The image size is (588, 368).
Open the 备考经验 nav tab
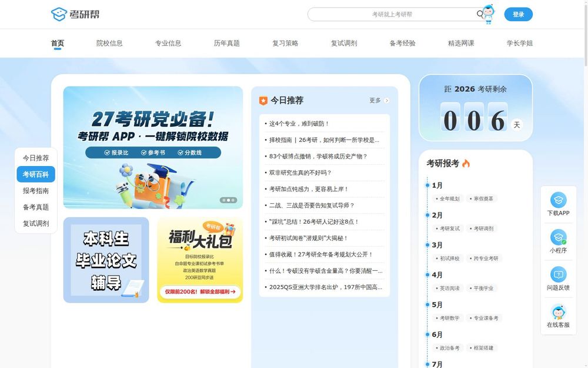(402, 43)
